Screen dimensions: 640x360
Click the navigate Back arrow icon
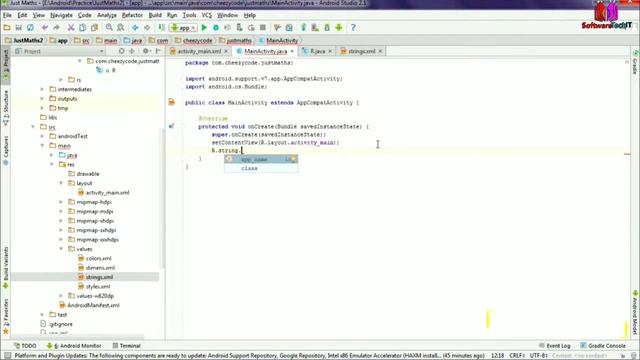(x=135, y=28)
